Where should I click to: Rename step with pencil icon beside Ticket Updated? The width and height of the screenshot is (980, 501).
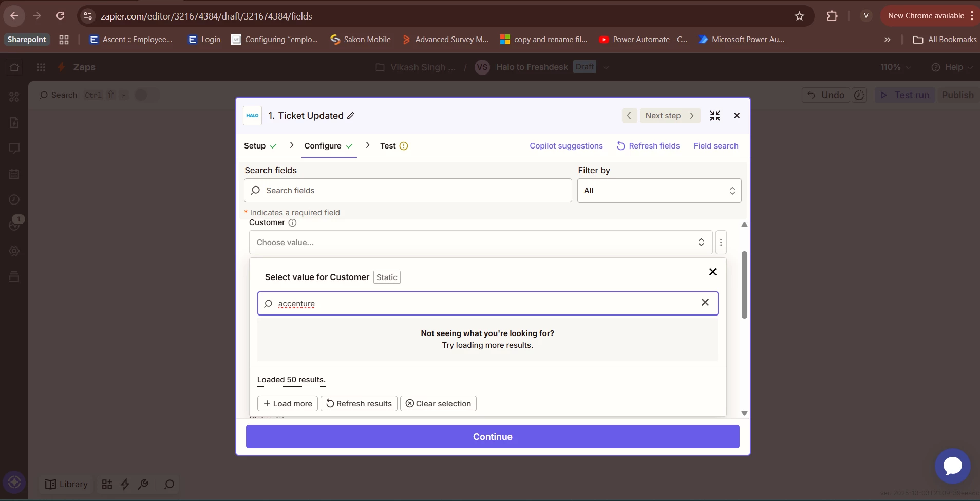point(351,116)
